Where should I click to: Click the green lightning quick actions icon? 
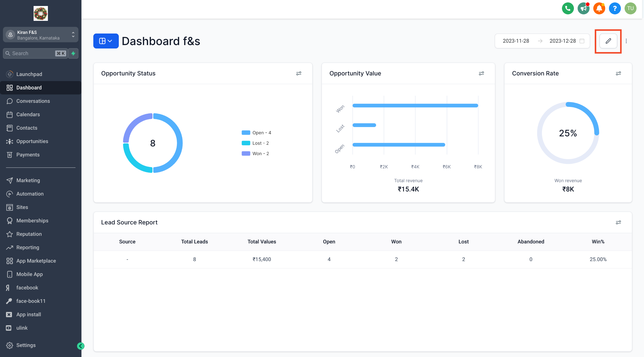[x=73, y=53]
